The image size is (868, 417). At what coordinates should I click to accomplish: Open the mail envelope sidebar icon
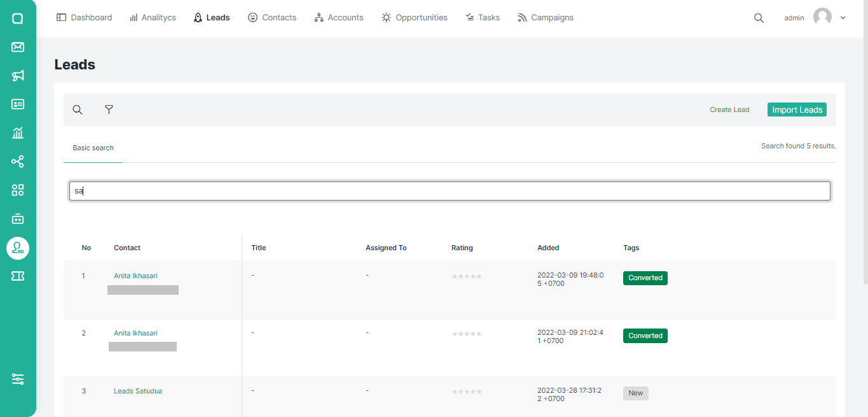click(x=18, y=47)
